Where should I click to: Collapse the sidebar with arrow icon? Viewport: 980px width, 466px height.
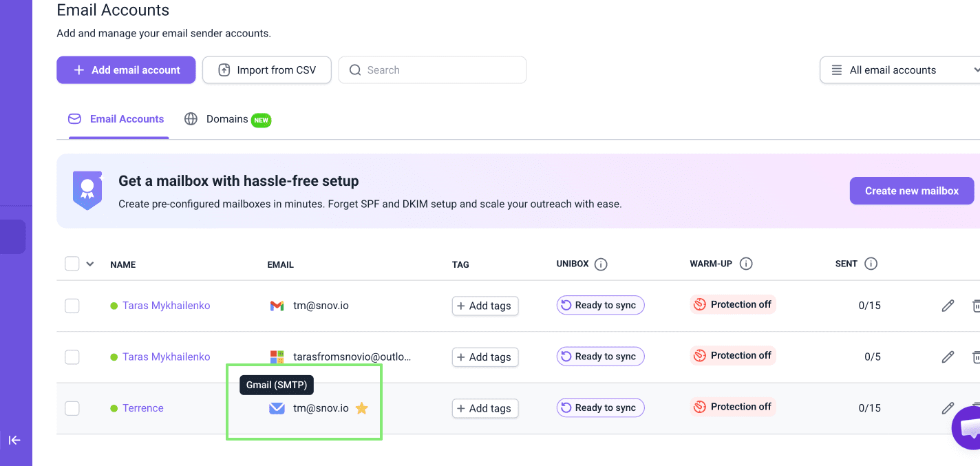[14, 440]
